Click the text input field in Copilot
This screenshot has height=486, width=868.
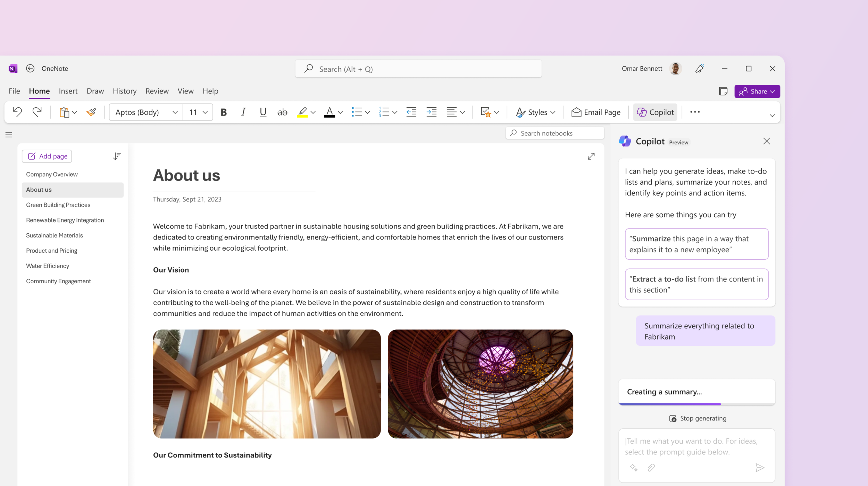(x=696, y=447)
